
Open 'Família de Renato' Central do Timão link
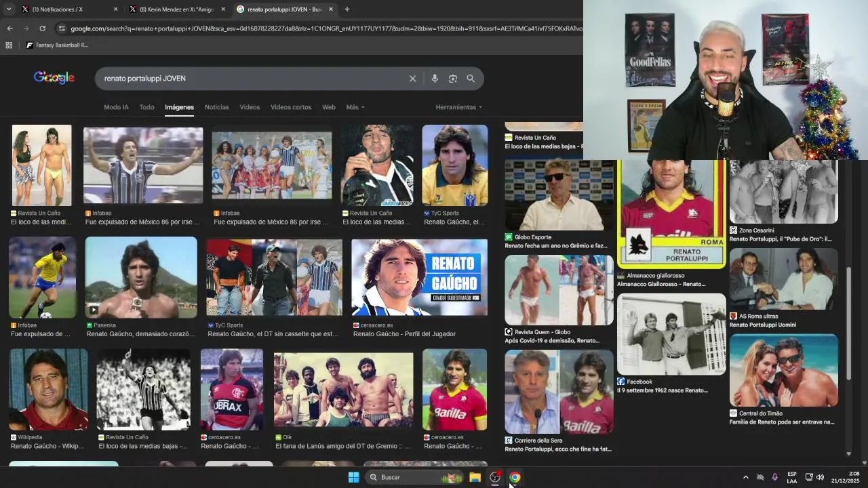pos(782,422)
